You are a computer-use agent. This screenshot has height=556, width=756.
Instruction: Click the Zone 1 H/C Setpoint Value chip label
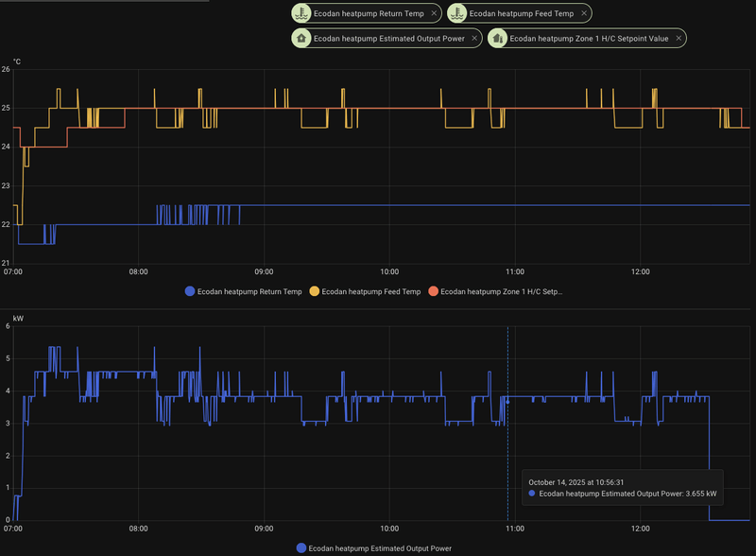point(589,39)
